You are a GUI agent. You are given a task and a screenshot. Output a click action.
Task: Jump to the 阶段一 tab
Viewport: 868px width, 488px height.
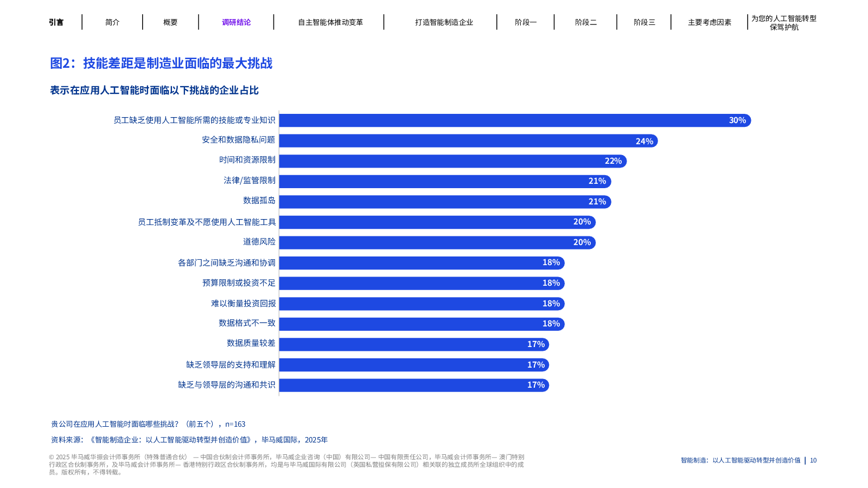(x=525, y=22)
